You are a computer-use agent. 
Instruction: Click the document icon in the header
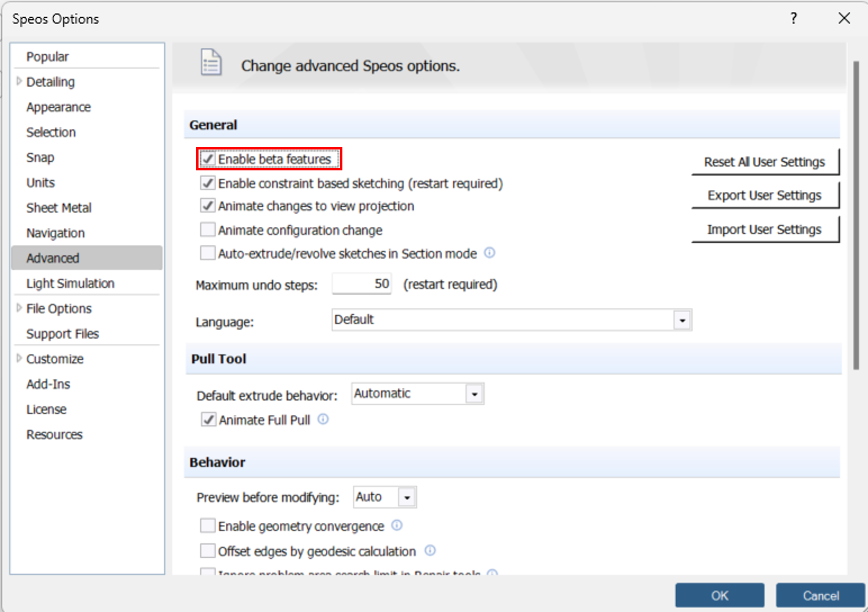(x=211, y=62)
